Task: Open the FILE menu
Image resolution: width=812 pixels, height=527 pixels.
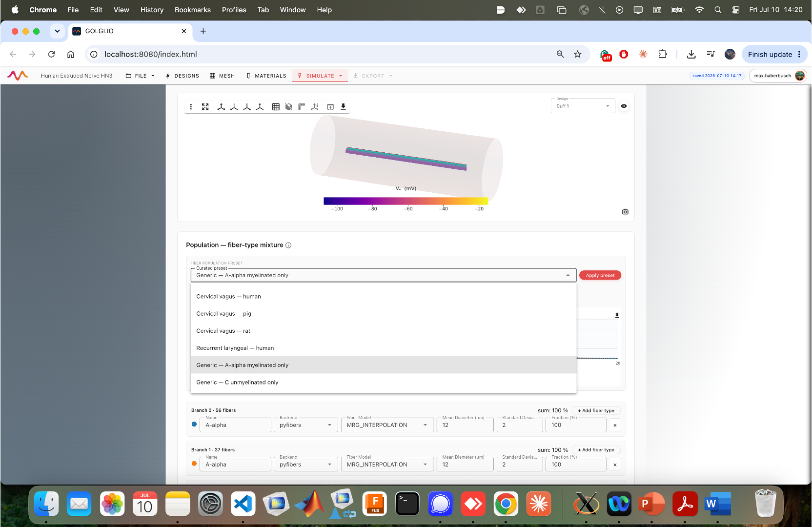Action: [x=140, y=76]
